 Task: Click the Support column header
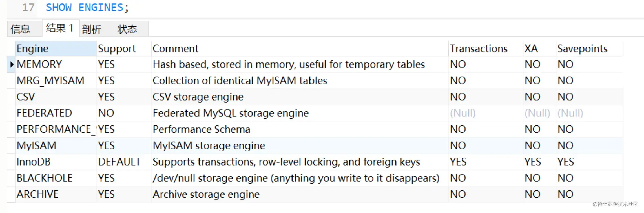point(116,48)
